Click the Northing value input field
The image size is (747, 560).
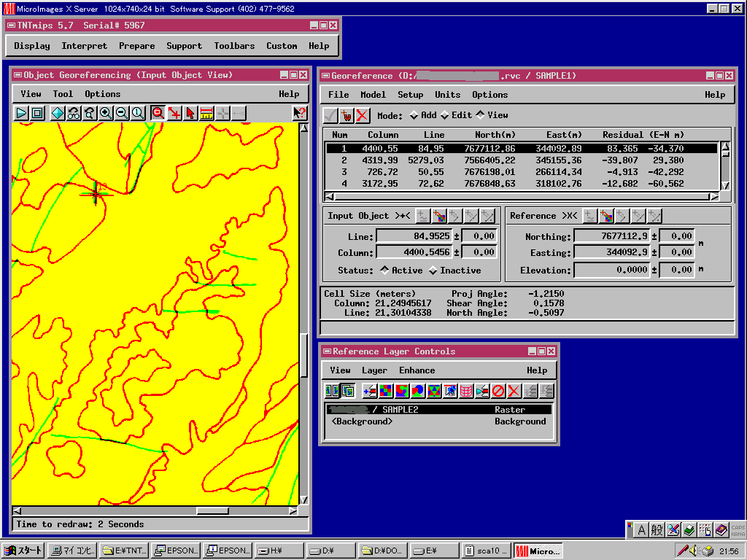(611, 236)
